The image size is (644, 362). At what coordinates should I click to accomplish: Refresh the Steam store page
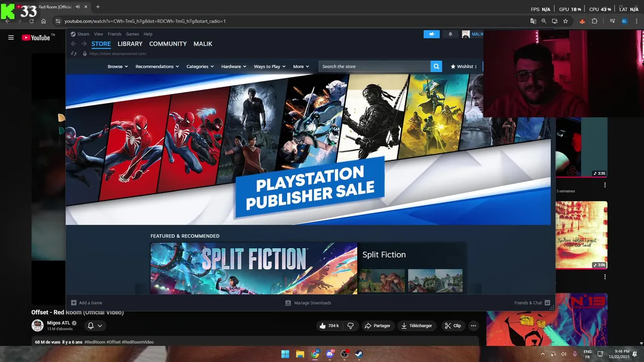pos(74,54)
